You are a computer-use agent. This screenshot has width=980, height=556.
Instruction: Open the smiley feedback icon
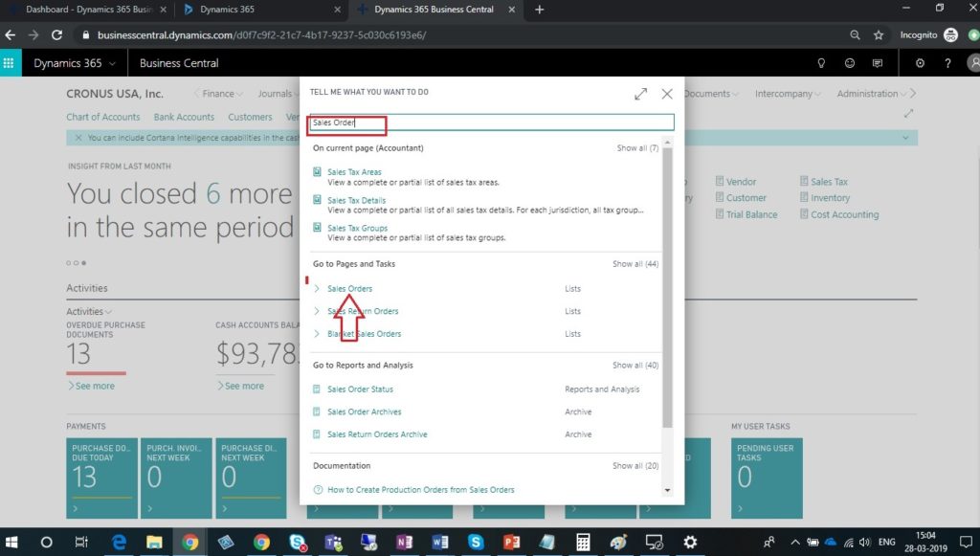[849, 63]
